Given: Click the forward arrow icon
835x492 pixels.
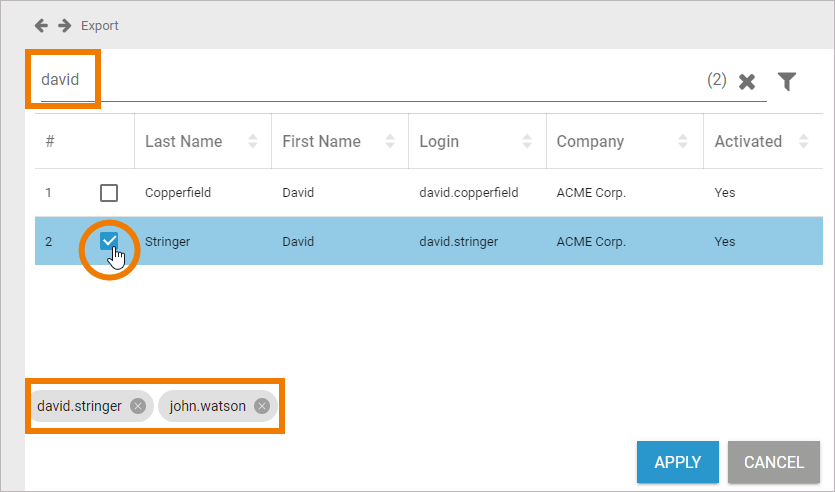Looking at the screenshot, I should pos(64,26).
